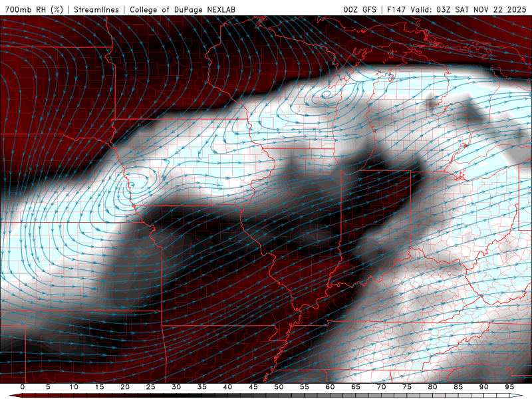532x399 pixels.
Task: Click the color scale label "40"
Action: coord(227,387)
